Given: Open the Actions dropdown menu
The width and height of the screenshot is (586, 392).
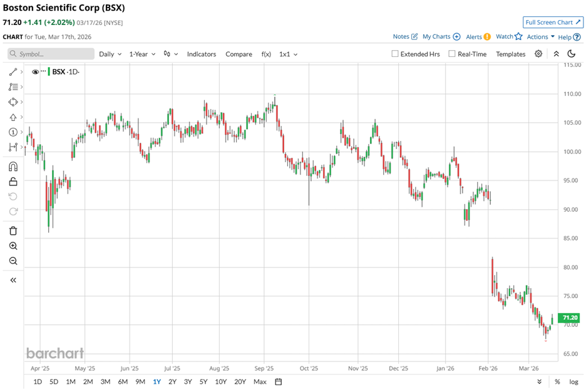Looking at the screenshot, I should tap(541, 37).
